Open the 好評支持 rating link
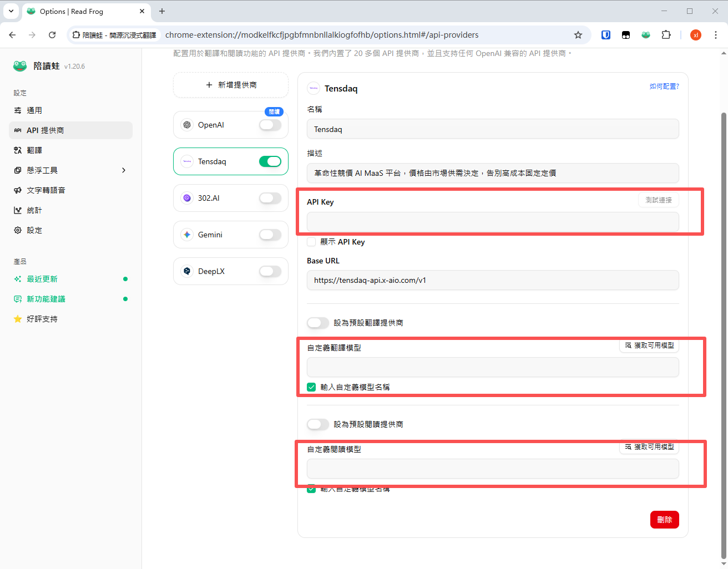This screenshot has width=728, height=569. click(x=70, y=319)
